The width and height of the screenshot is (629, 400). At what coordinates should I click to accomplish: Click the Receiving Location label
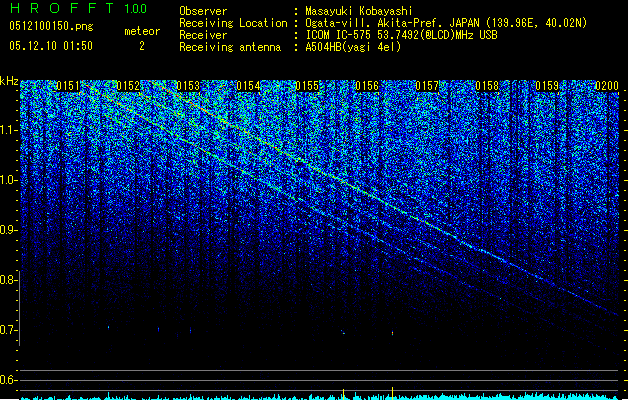pyautogui.click(x=233, y=23)
